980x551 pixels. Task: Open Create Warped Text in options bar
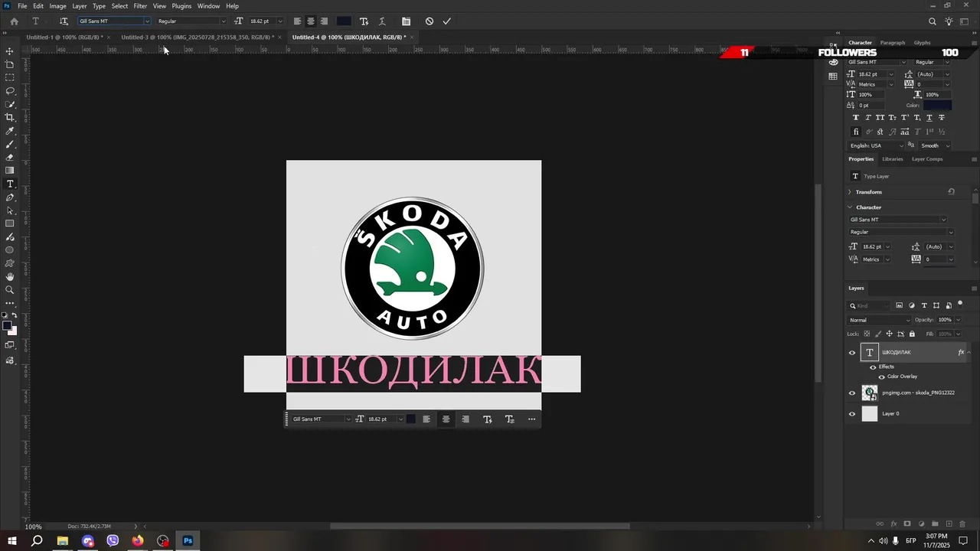382,21
